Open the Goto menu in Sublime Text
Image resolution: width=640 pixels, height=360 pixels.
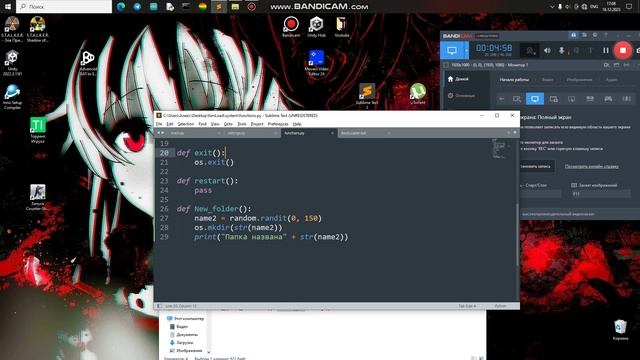[x=228, y=124]
